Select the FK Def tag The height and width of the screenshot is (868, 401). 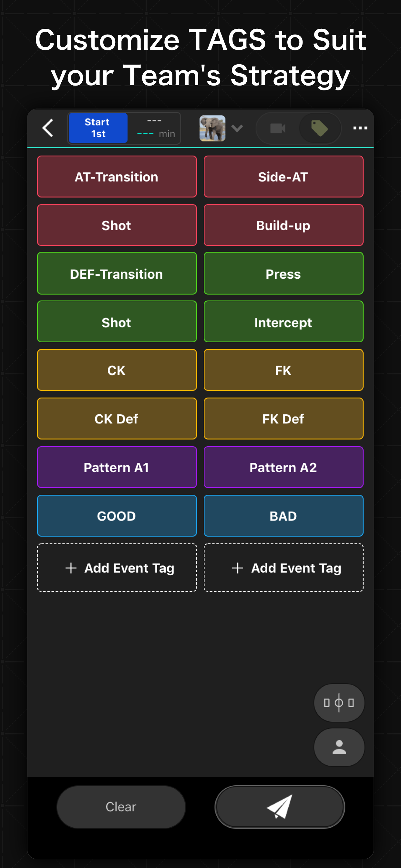[283, 418]
